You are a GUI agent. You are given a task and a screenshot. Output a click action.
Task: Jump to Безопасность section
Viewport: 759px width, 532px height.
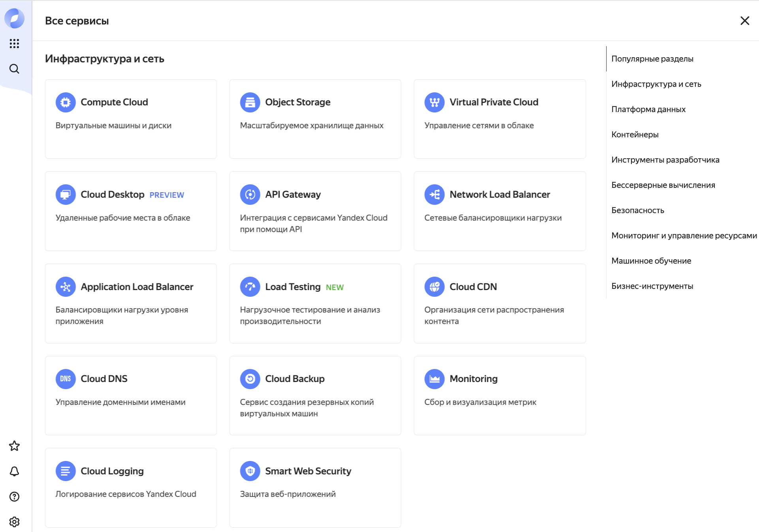coord(638,210)
